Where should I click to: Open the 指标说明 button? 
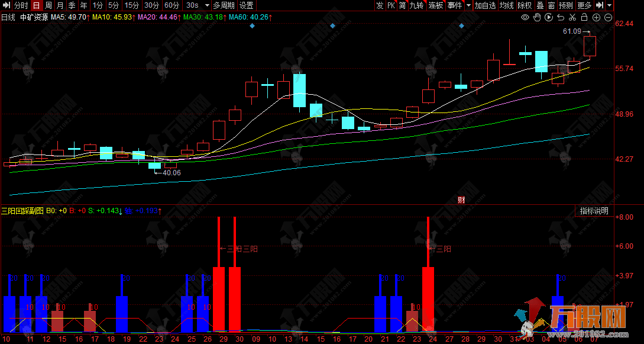pyautogui.click(x=593, y=211)
